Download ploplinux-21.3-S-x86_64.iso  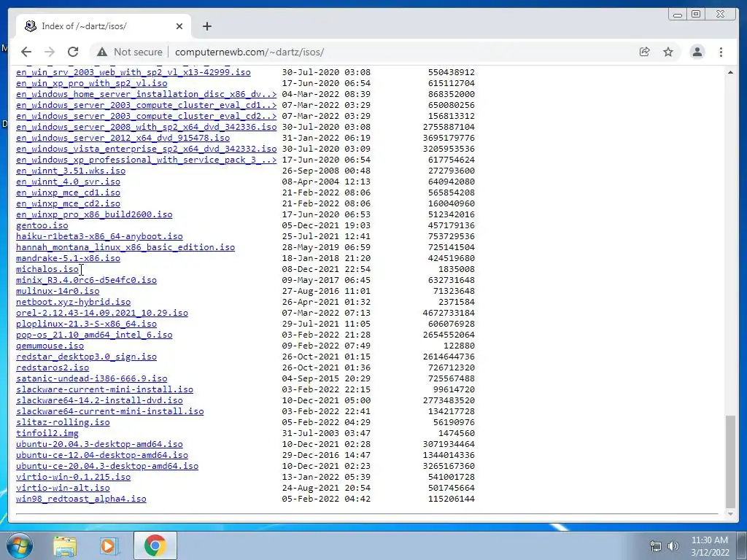[x=86, y=324]
